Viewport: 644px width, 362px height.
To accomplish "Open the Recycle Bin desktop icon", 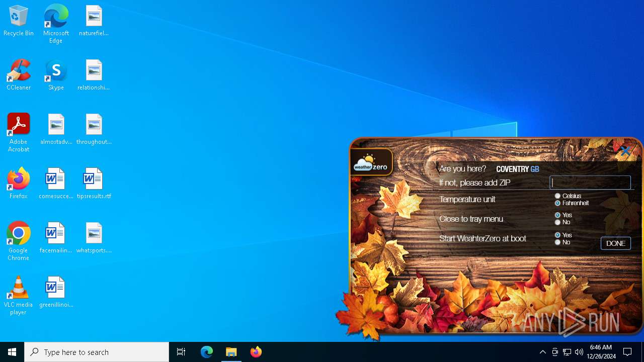I will [19, 21].
